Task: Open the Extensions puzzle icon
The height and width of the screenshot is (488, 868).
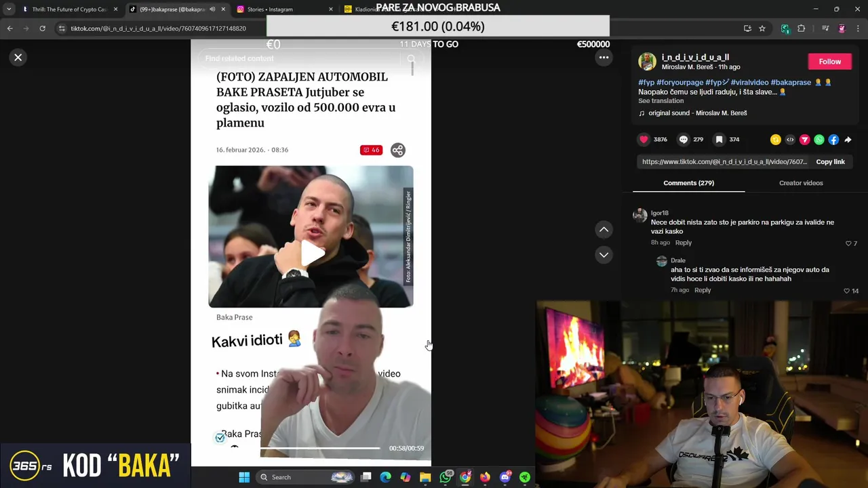Action: point(801,28)
